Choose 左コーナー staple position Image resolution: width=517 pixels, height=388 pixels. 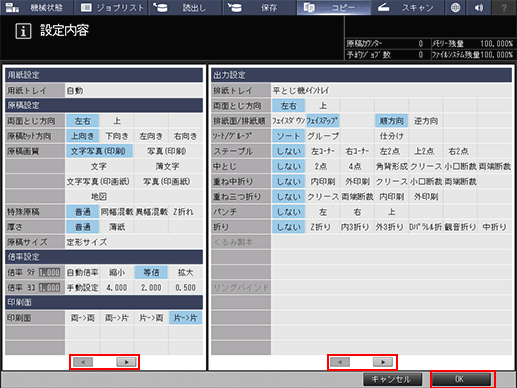coord(323,151)
